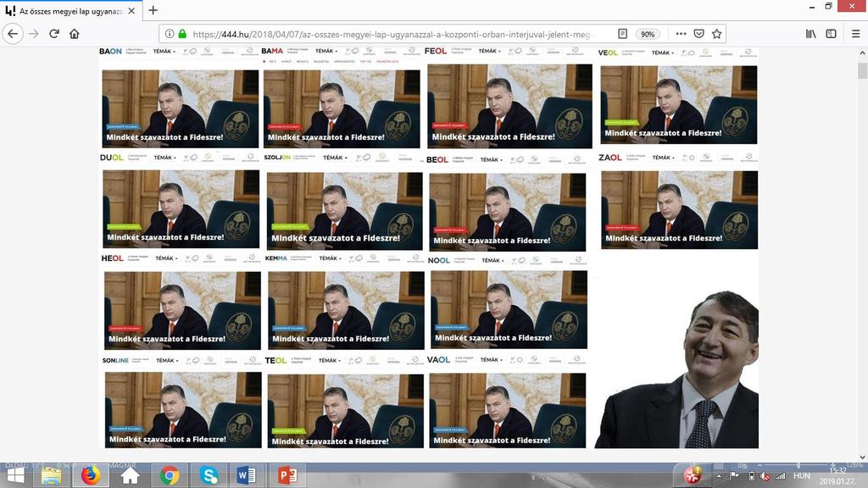Click the BAMA site logo
868x488 pixels.
click(272, 51)
